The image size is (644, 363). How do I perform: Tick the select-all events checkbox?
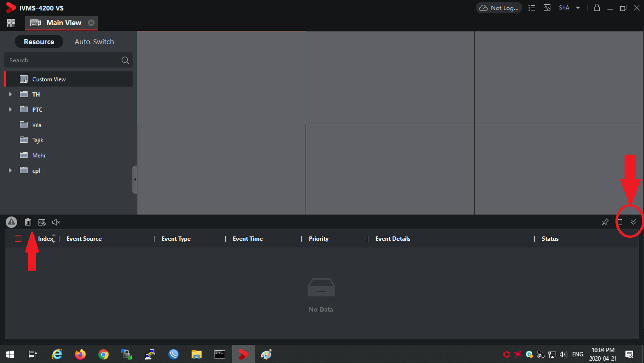click(18, 238)
